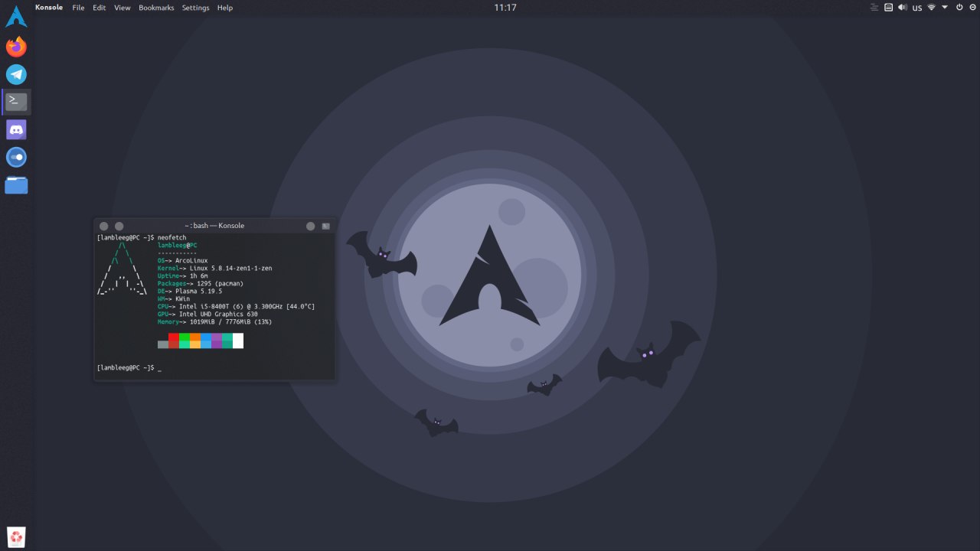Open the notes lines tray icon

click(874, 7)
